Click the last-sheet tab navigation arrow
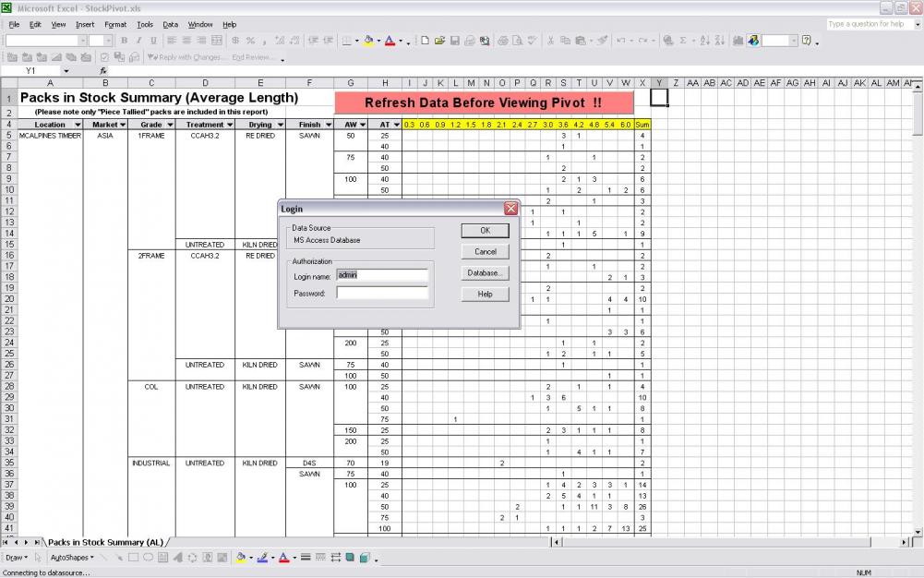 click(x=37, y=542)
